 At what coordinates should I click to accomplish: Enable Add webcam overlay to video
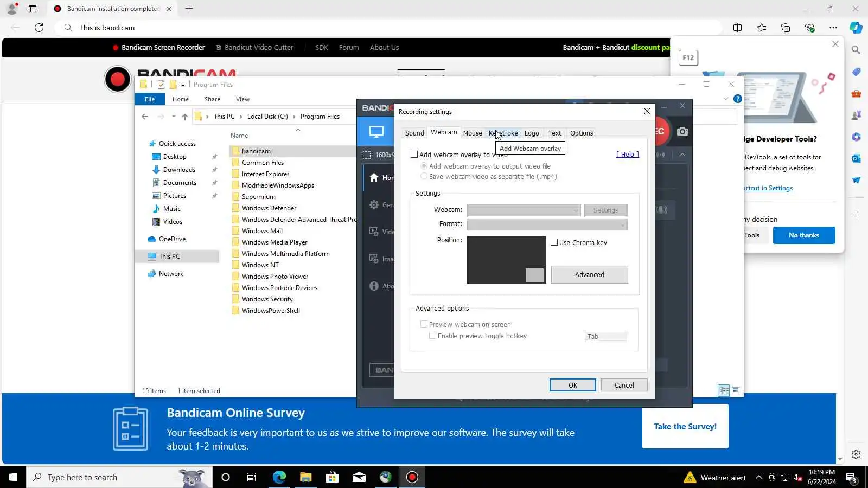tap(414, 155)
